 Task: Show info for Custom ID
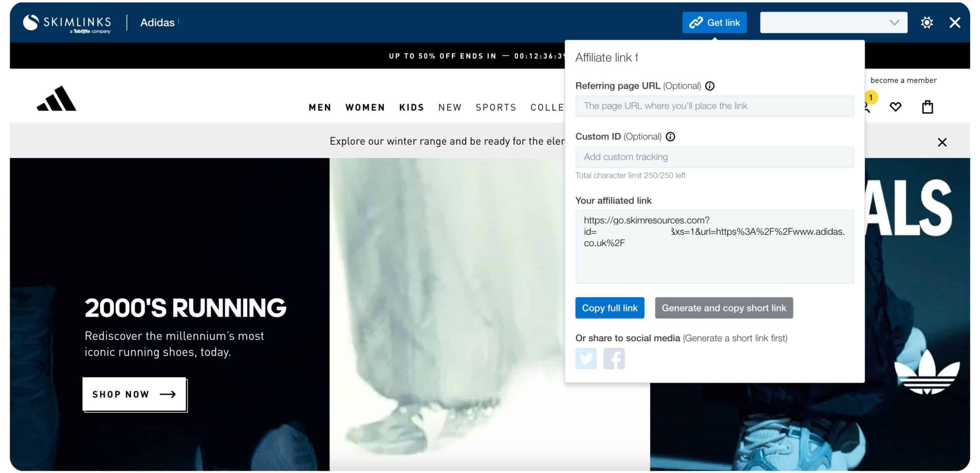pos(670,137)
